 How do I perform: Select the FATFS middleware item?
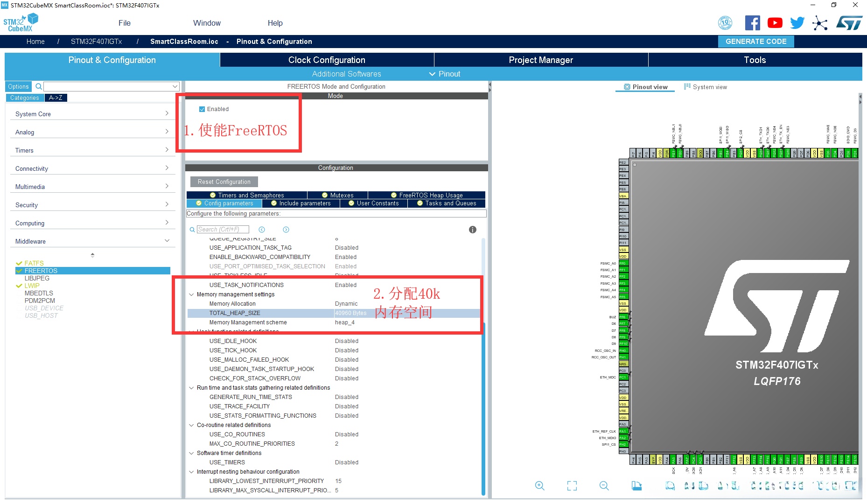[x=34, y=263]
